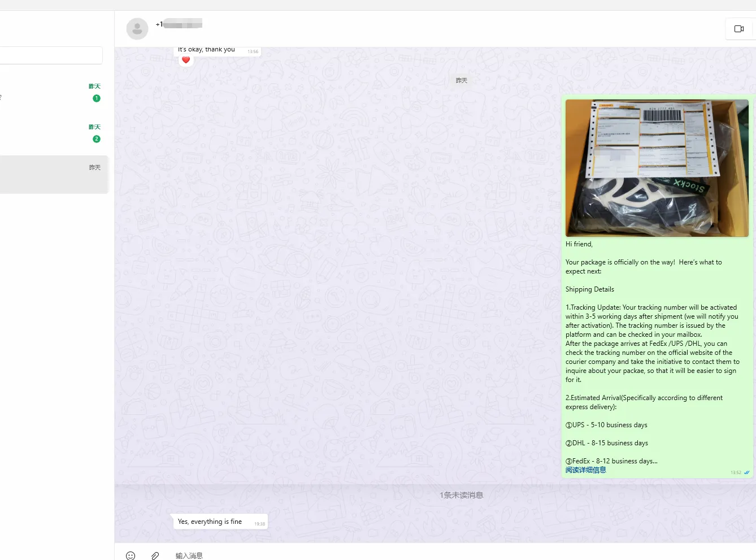Click the paperclip attachment icon

click(x=155, y=555)
